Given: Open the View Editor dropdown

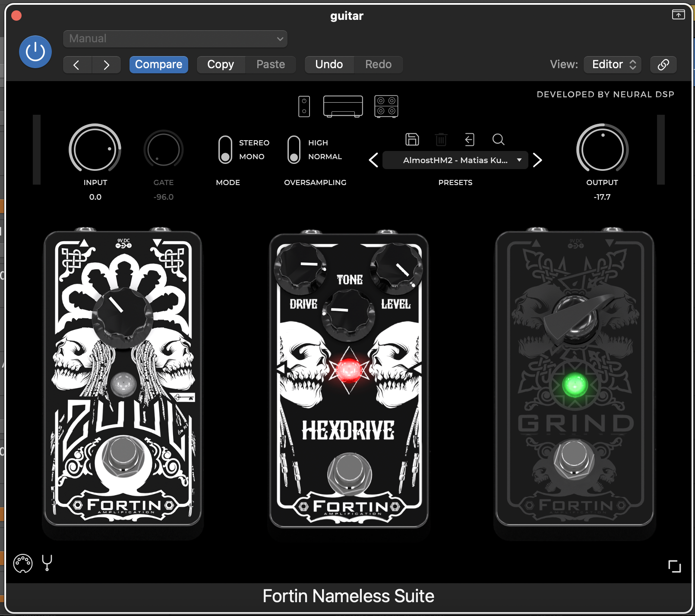Looking at the screenshot, I should (613, 65).
